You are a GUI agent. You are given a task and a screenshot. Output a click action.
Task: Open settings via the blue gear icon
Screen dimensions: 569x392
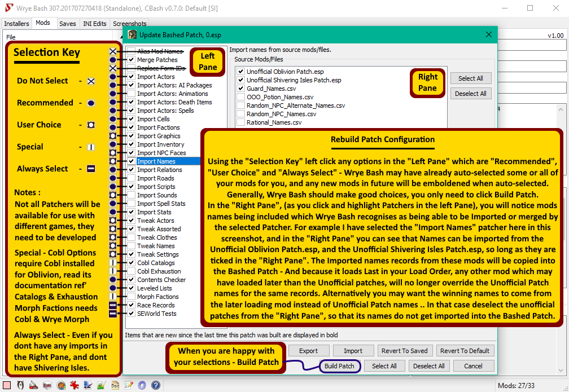[x=142, y=385]
